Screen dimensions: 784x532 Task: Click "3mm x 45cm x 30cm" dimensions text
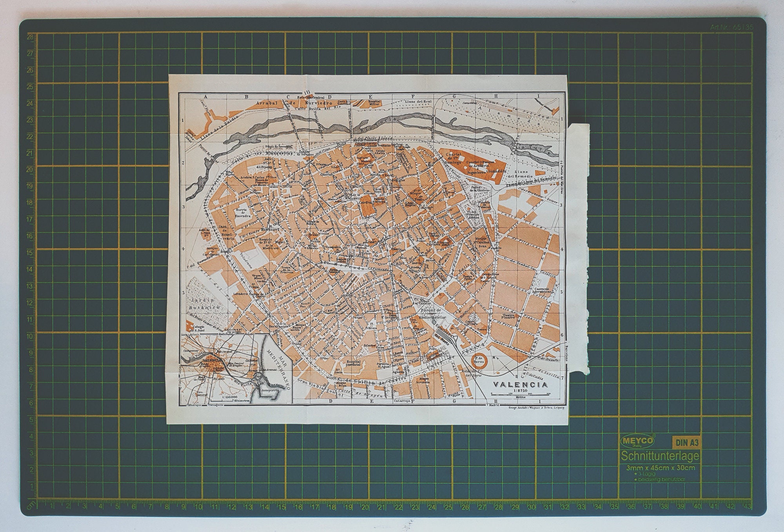pos(661,467)
